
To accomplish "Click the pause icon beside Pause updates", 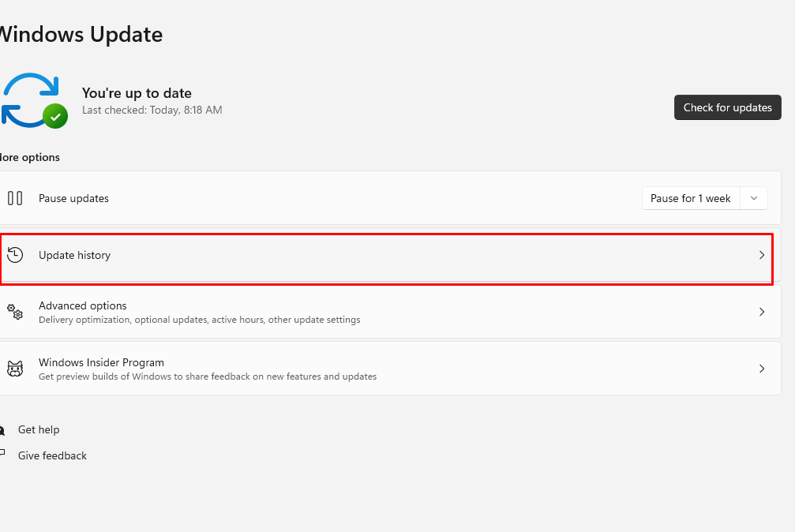I will pos(15,198).
